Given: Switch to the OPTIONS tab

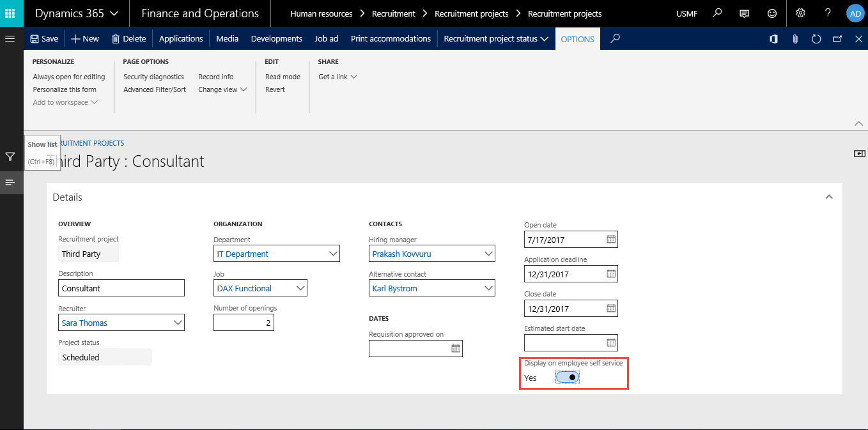Looking at the screenshot, I should [x=577, y=39].
